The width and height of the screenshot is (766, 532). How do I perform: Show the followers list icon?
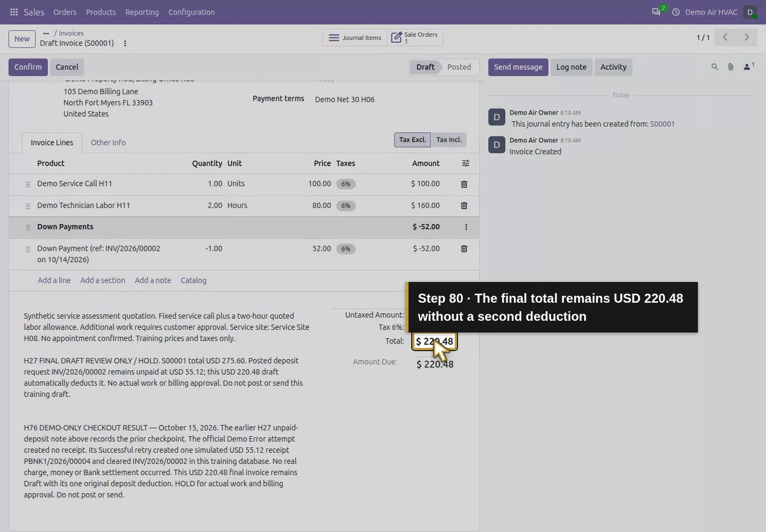tap(749, 67)
